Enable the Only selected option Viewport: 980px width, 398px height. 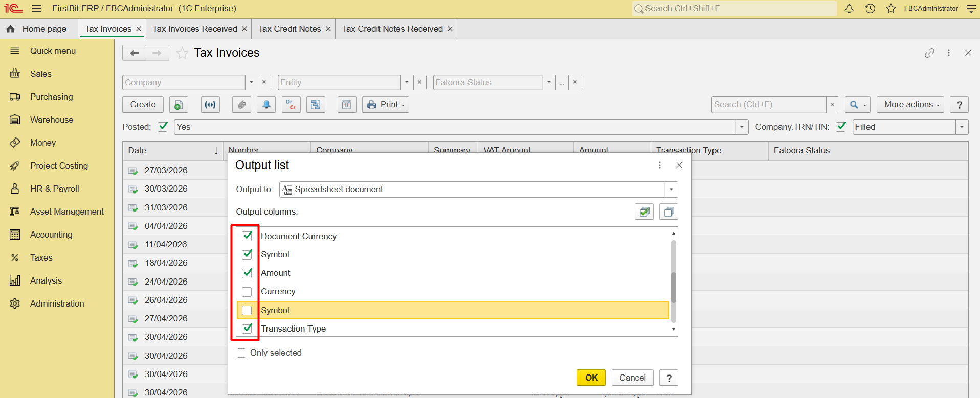pos(241,353)
